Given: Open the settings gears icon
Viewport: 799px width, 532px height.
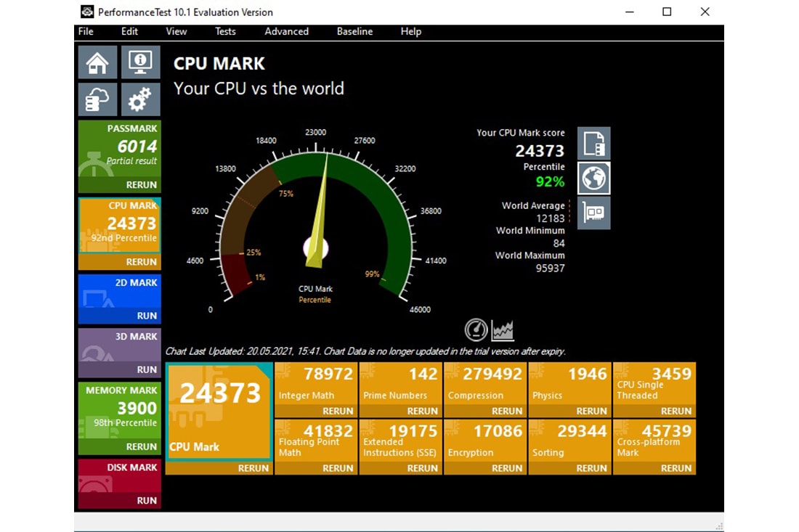Looking at the screenshot, I should pyautogui.click(x=140, y=99).
